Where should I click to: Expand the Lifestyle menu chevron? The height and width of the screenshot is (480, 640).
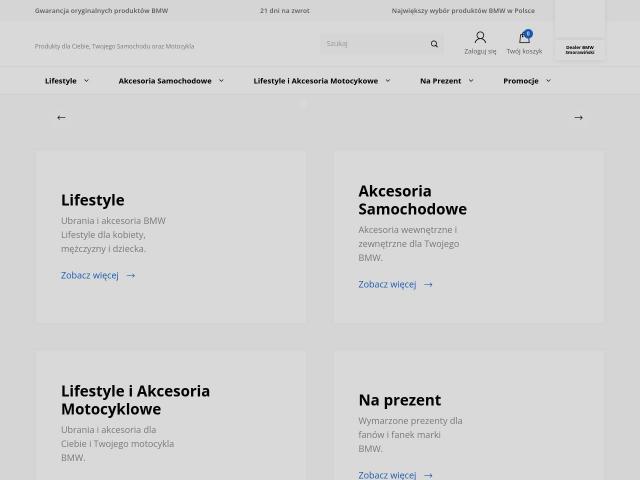click(x=87, y=81)
